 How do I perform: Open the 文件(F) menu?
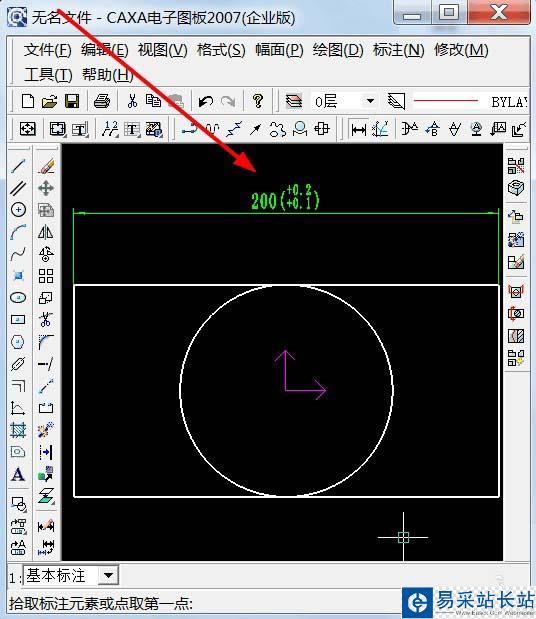coord(47,50)
